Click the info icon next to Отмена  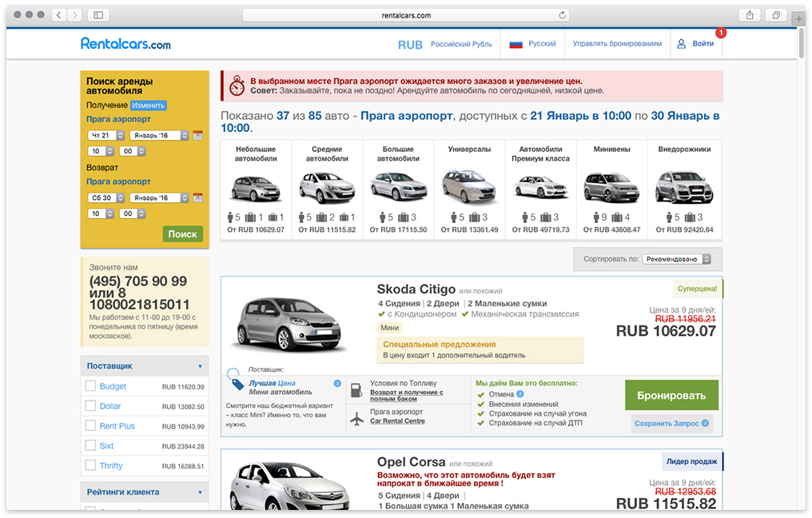520,394
